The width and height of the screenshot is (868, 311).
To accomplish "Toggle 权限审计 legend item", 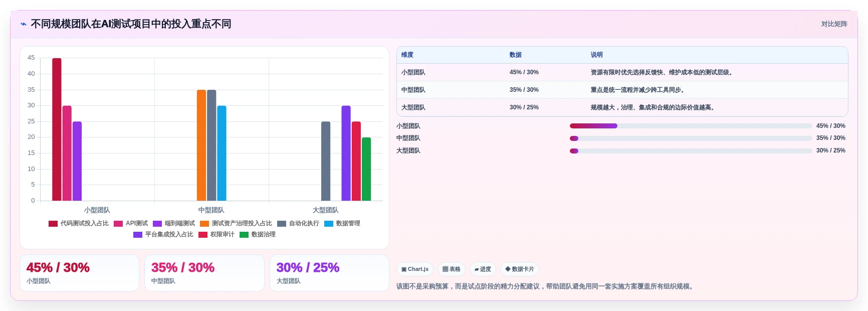I will point(216,234).
